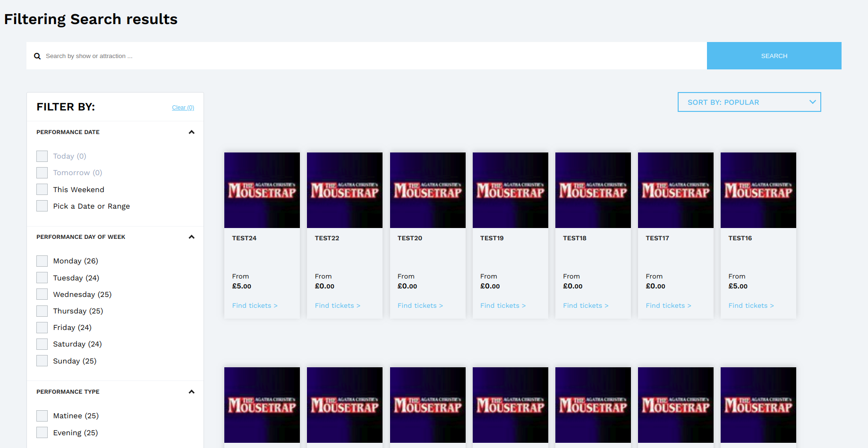Find tickets for TEST18
Screen dimensions: 868x448
[586, 306]
